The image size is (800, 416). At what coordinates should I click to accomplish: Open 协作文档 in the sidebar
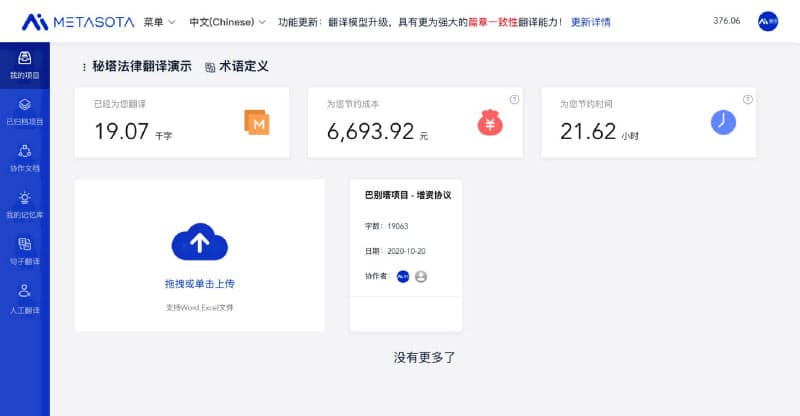click(24, 159)
